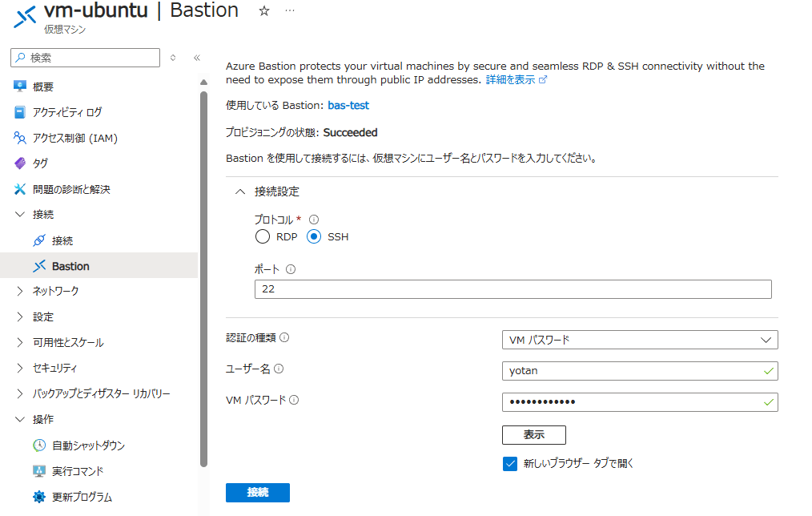Click the 実行コマンド icon
The image size is (812, 516).
[39, 471]
